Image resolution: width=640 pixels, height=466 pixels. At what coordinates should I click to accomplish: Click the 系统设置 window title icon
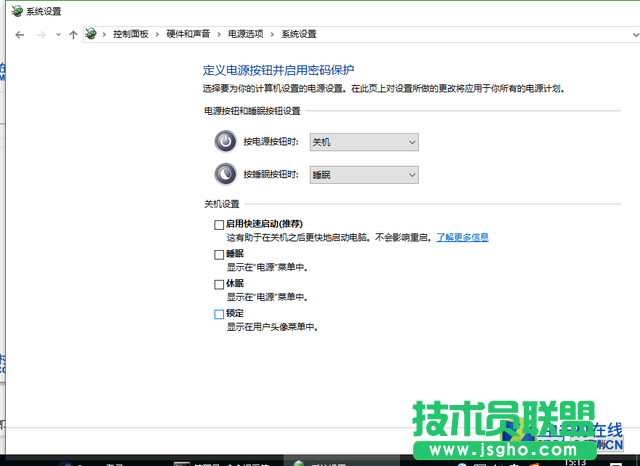[x=17, y=11]
